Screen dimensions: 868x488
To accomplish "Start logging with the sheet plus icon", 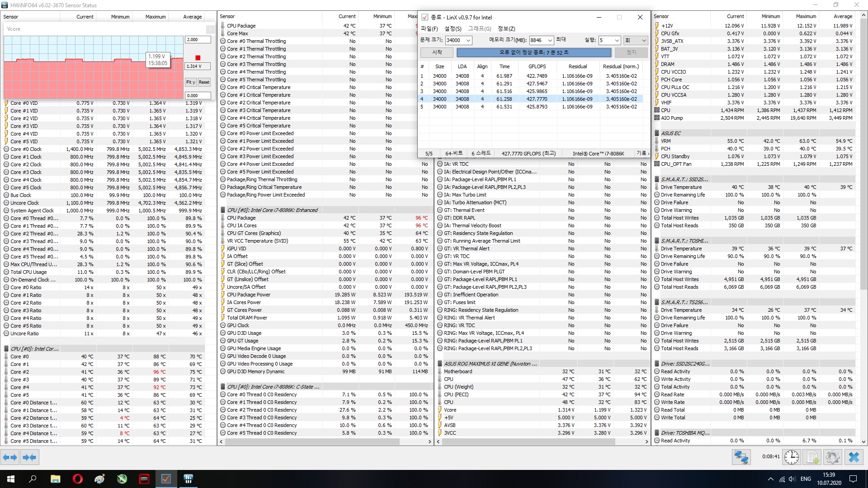I will click(x=812, y=457).
